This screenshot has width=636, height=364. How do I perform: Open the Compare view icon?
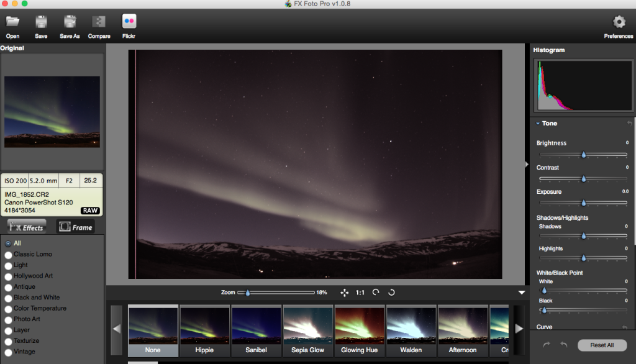(99, 22)
